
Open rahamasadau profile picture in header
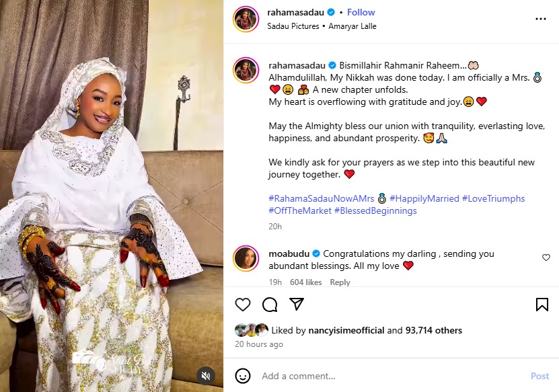click(x=246, y=19)
